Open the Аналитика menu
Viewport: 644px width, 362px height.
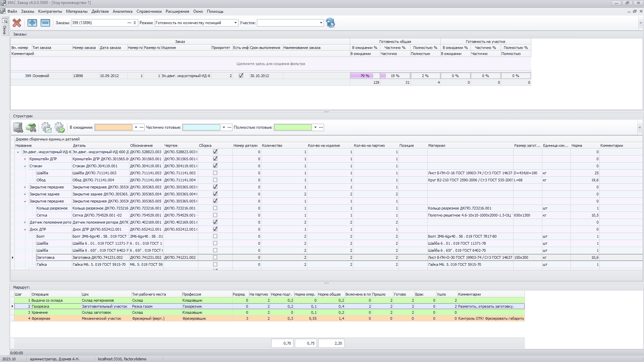(122, 11)
